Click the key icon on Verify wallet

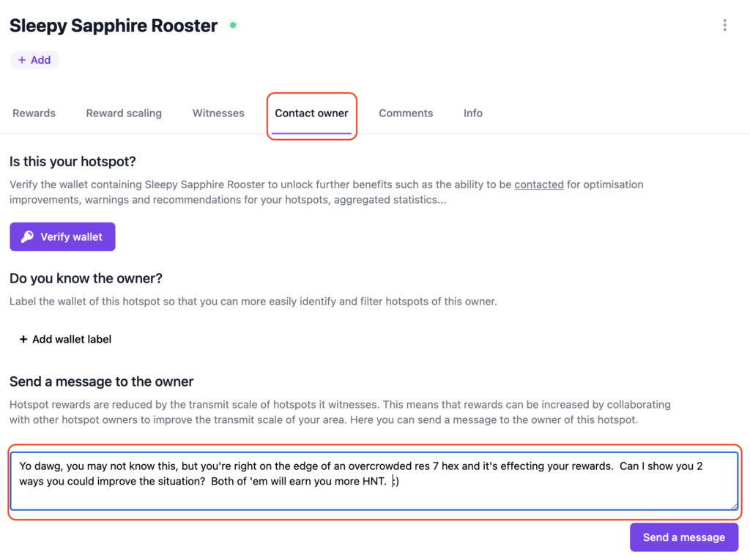[27, 236]
